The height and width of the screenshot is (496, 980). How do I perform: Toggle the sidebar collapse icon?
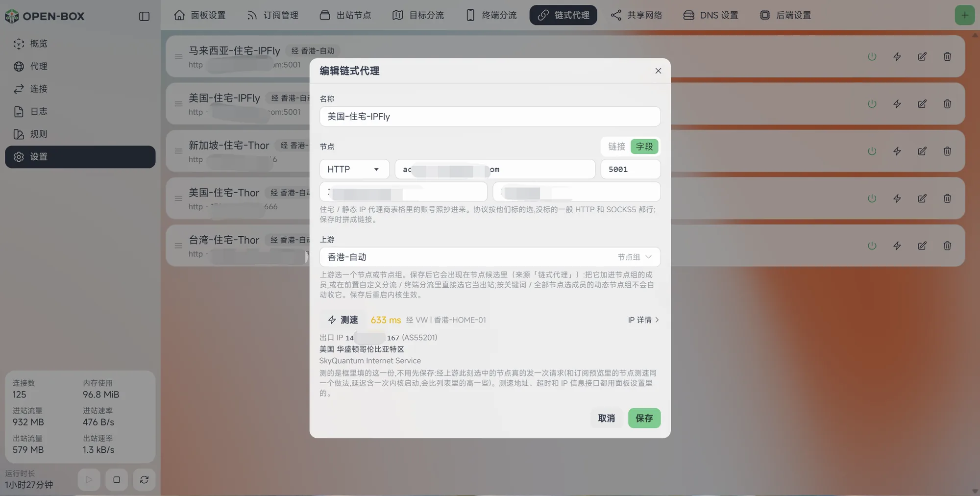(144, 16)
